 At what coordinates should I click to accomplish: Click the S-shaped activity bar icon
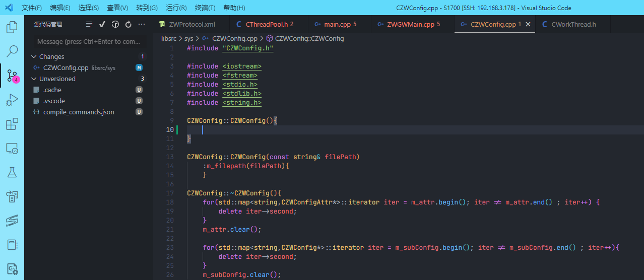point(12,221)
